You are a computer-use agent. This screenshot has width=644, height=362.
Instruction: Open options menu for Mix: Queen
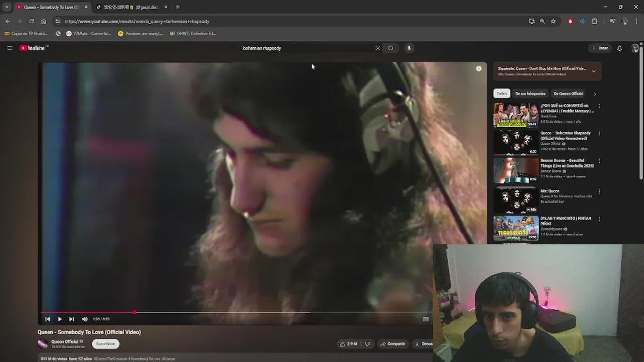(x=599, y=191)
